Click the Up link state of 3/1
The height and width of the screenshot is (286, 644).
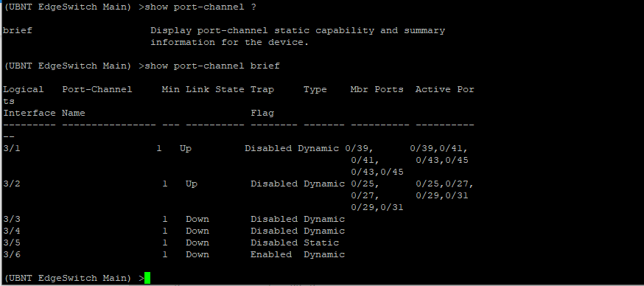pos(186,148)
